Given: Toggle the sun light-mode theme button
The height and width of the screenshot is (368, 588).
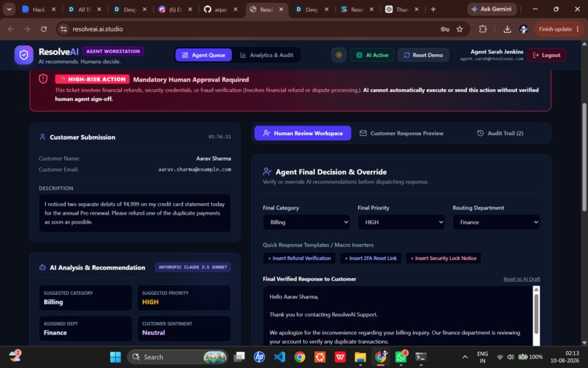Looking at the screenshot, I should click(339, 55).
